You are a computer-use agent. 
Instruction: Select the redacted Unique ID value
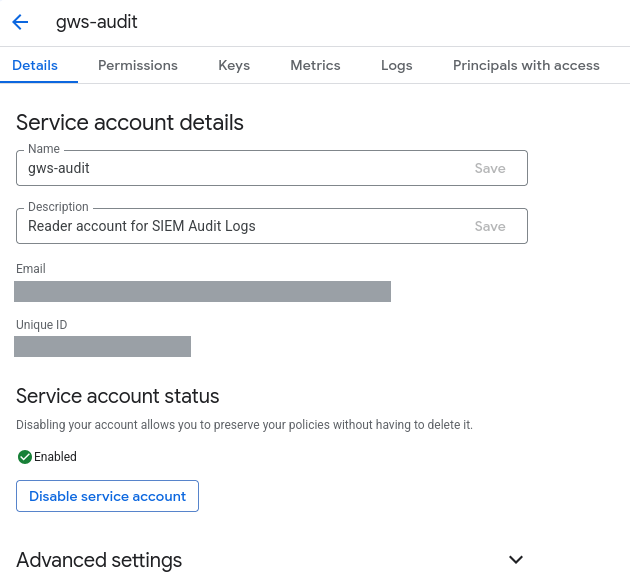[102, 346]
